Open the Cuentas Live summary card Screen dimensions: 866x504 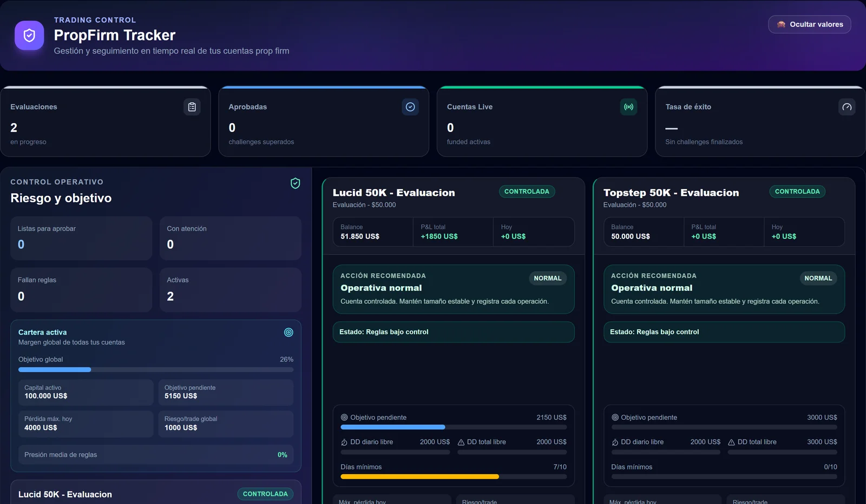[x=542, y=122]
